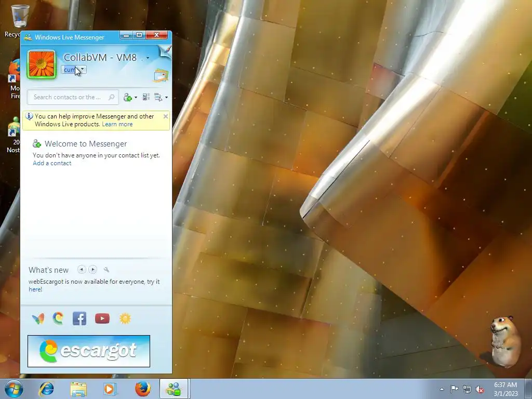Click the "Welcome to Messenger" heading

point(86,144)
